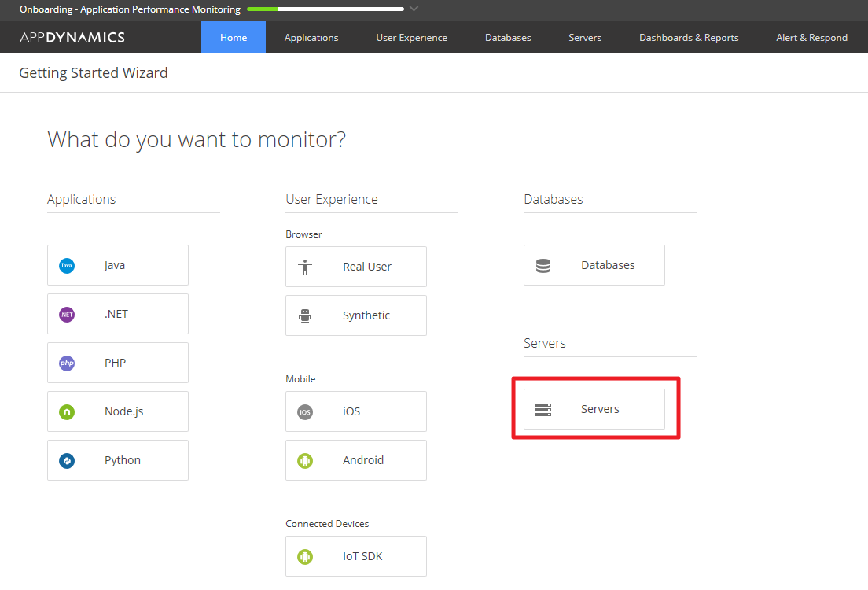Click the Real User person icon
868x590 pixels.
[305, 267]
